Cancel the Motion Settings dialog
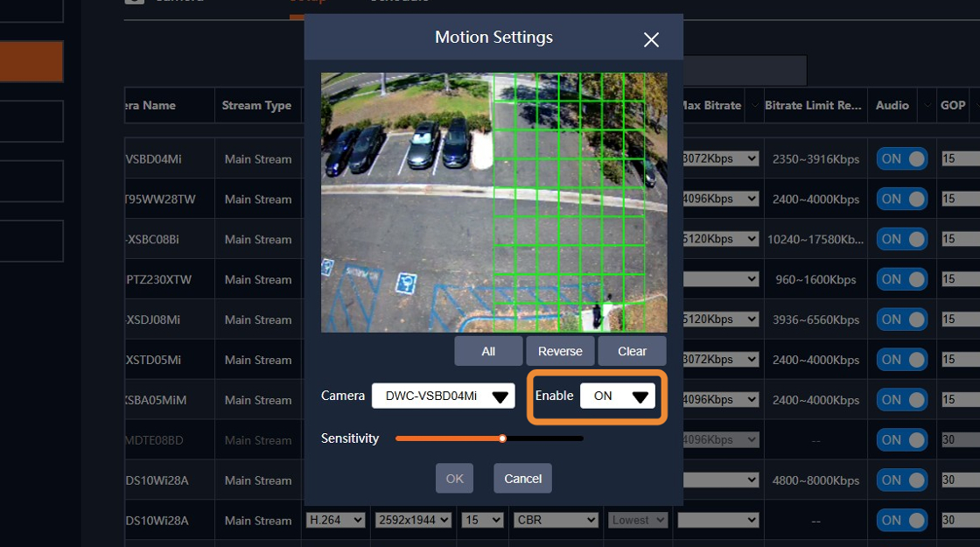Screen dimensions: 980x547 tap(522, 478)
